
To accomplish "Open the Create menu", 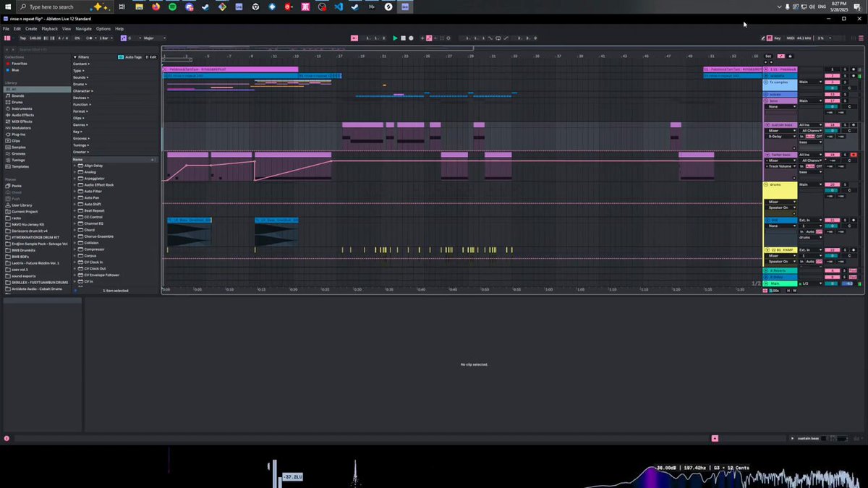I will pos(31,29).
